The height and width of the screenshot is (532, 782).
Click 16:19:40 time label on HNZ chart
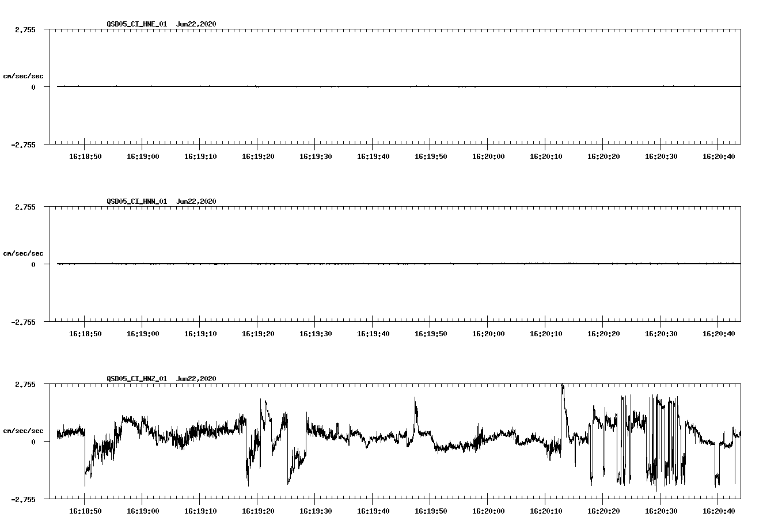click(x=373, y=511)
